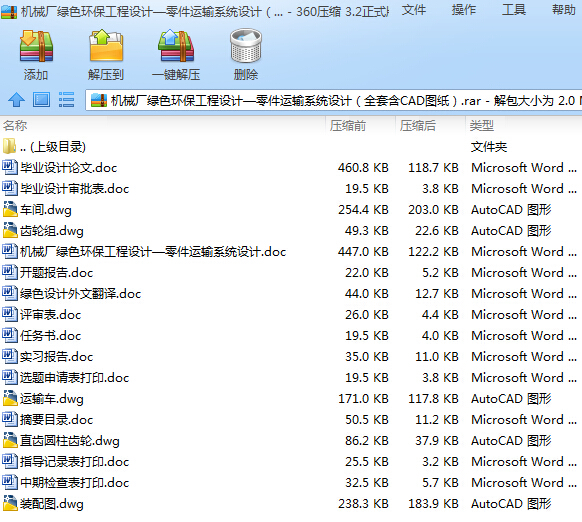The height and width of the screenshot is (522, 582).
Task: Click the 一键解压 one-click extract icon
Action: point(176,46)
